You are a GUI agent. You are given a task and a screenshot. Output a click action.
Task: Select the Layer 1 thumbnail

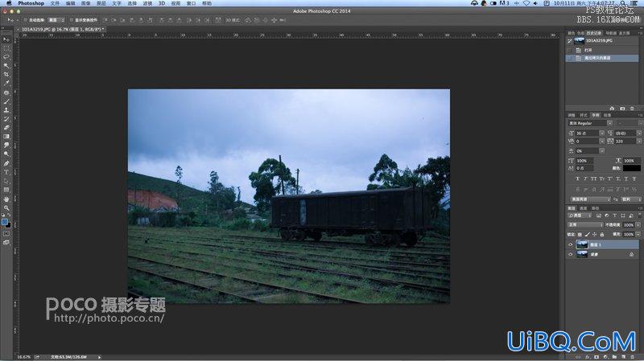point(582,245)
